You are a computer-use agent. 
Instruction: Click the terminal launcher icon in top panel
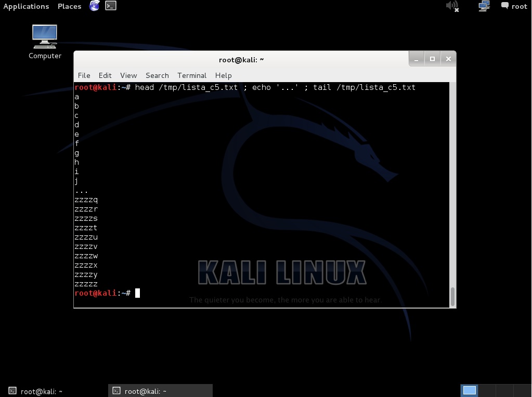point(111,6)
